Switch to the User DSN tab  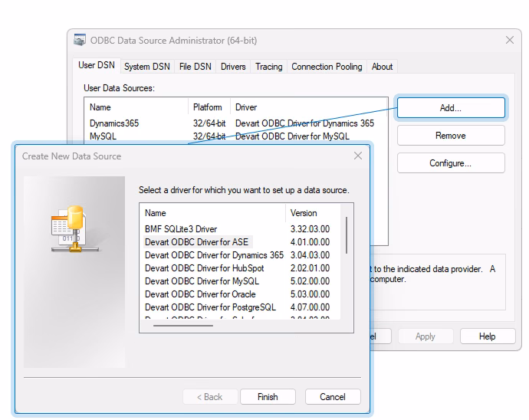97,65
